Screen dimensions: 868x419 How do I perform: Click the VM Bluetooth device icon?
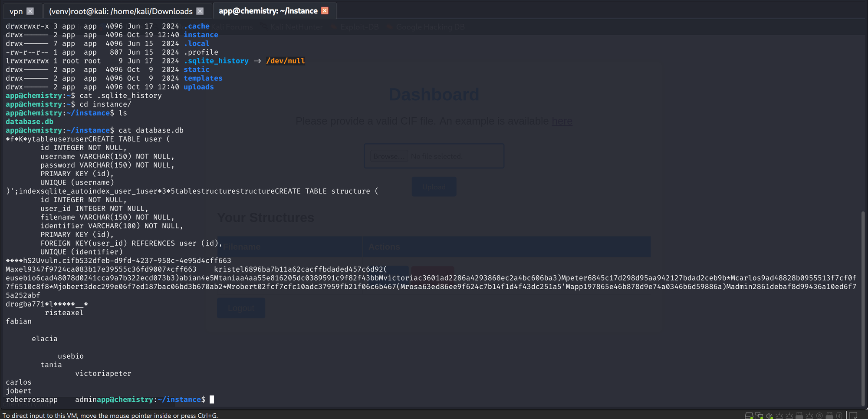coord(839,416)
